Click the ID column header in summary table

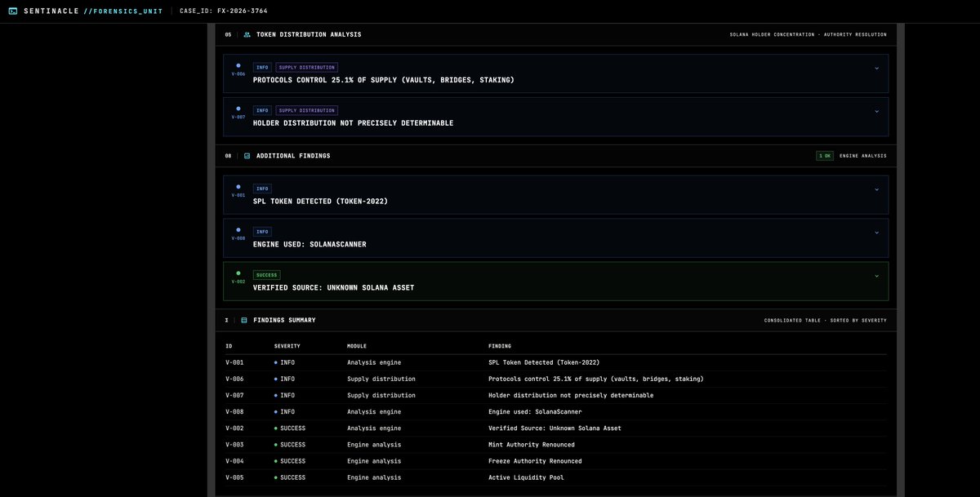click(229, 346)
